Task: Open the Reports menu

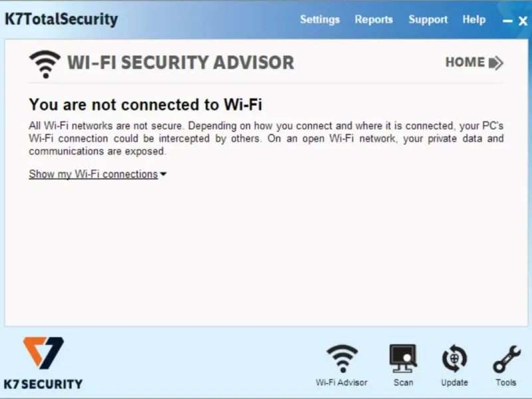Action: [374, 20]
